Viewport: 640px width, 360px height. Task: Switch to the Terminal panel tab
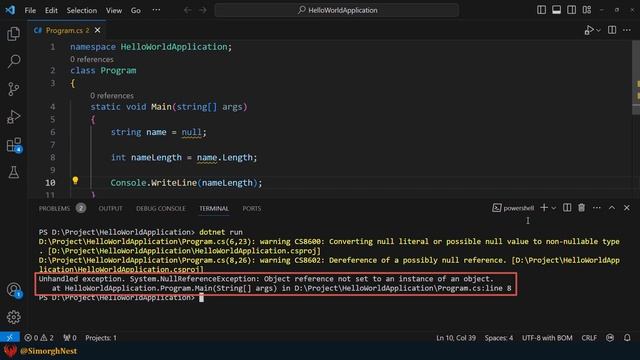point(214,208)
